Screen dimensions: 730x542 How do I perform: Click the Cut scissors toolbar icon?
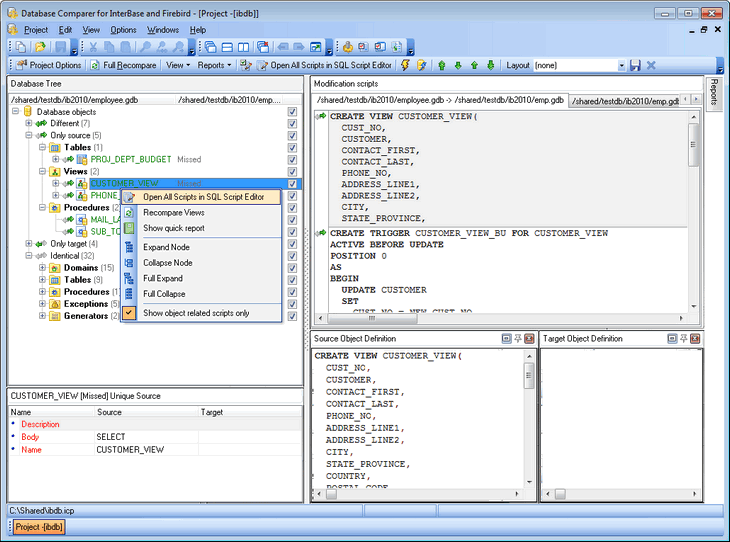pos(93,47)
